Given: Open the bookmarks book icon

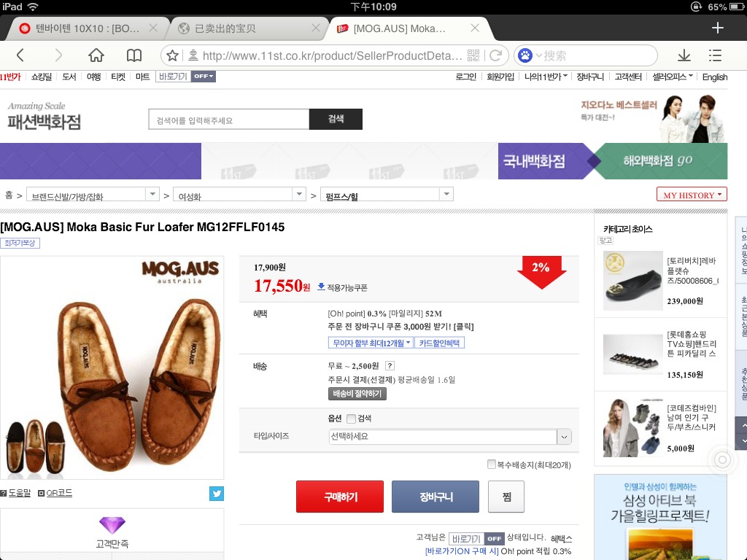Looking at the screenshot, I should coord(134,55).
